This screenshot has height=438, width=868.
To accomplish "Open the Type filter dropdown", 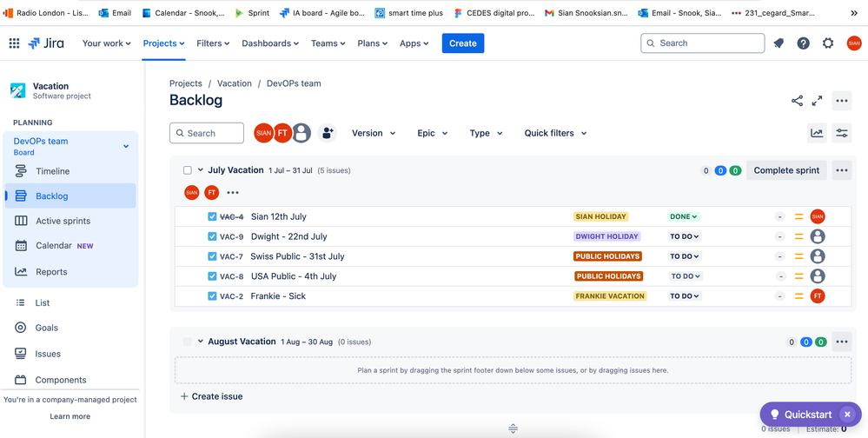I will click(486, 133).
